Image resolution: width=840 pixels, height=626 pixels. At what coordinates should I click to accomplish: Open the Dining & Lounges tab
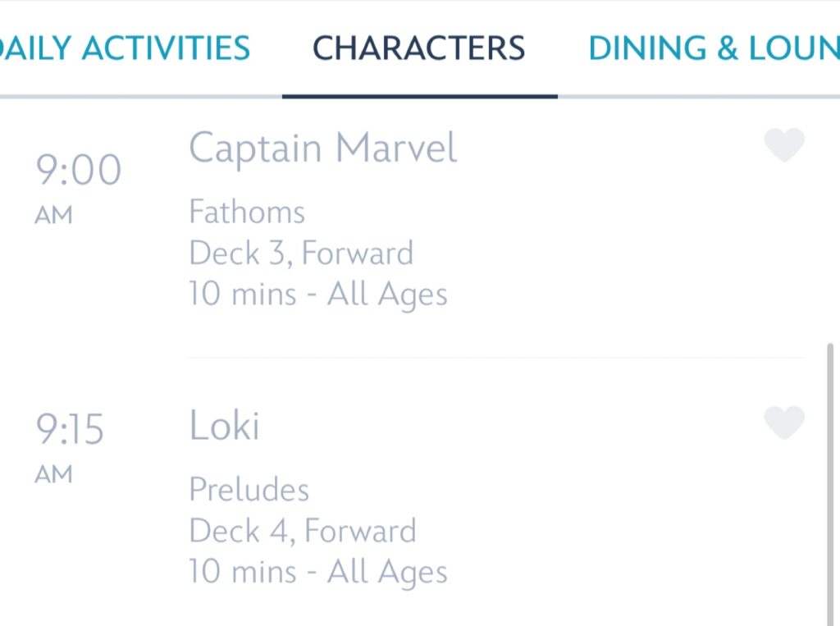click(714, 48)
